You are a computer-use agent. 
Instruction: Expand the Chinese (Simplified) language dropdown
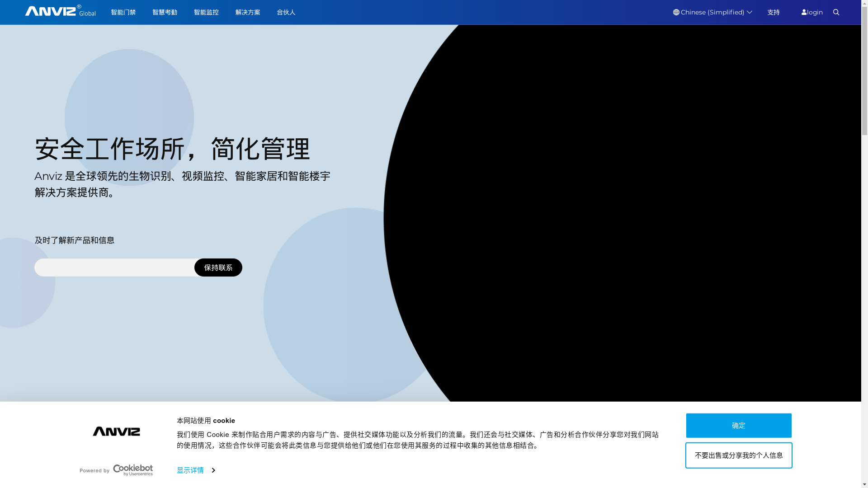tap(712, 12)
